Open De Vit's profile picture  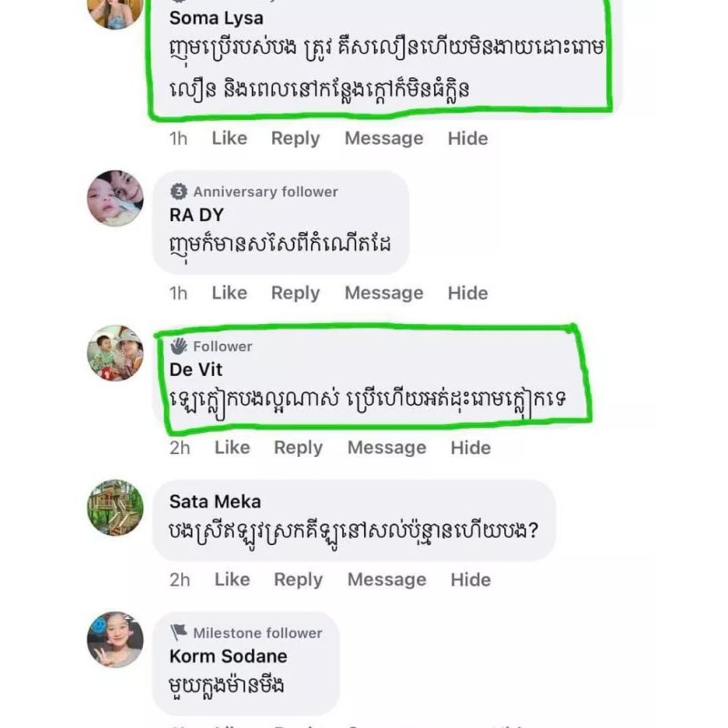tap(116, 353)
